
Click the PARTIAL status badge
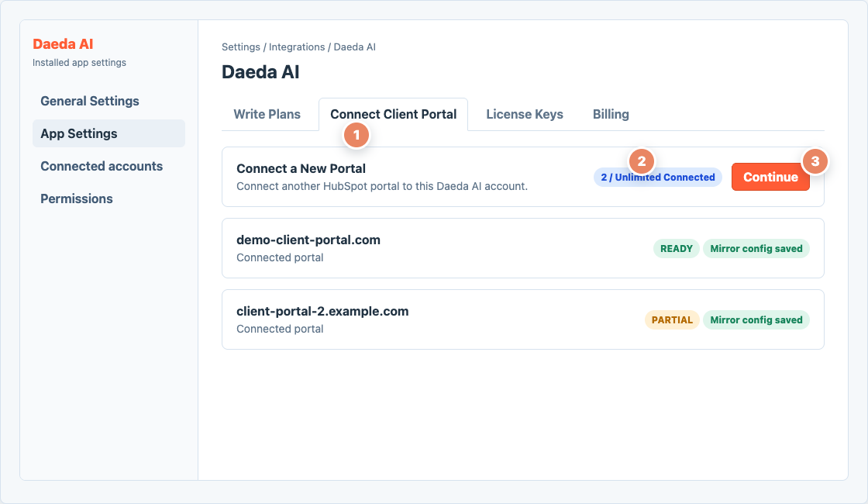671,320
